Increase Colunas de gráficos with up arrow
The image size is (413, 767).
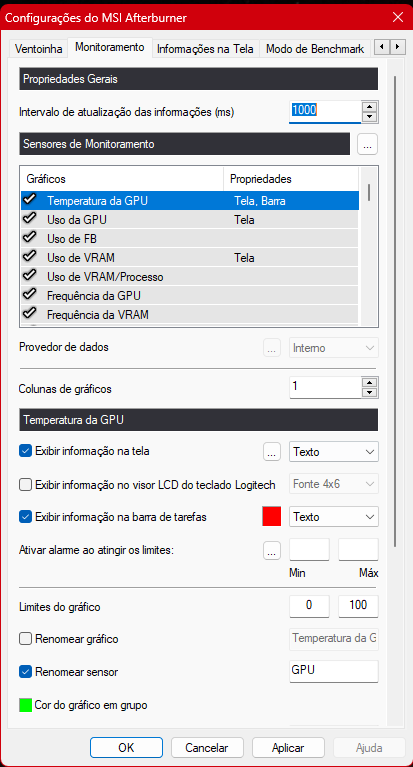[x=370, y=383]
